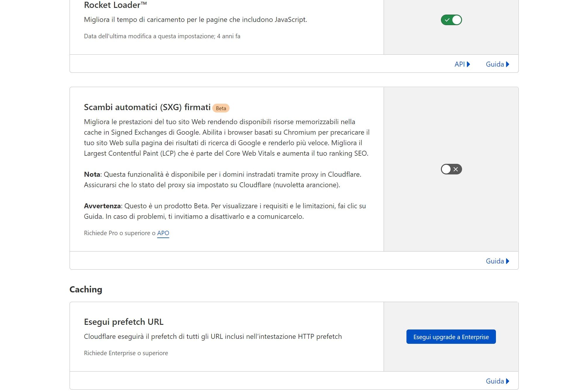Open the Guida link for Esegui prefetch URL
Screen dimensions: 574x392
[x=494, y=381]
